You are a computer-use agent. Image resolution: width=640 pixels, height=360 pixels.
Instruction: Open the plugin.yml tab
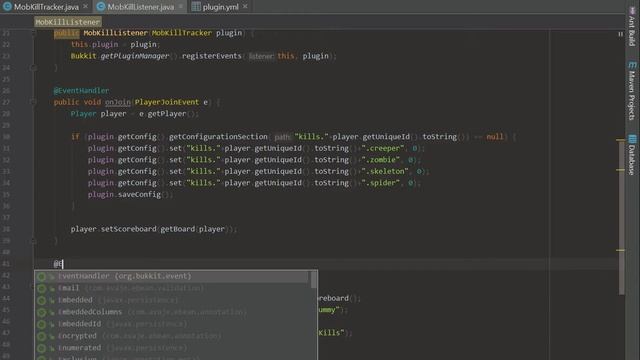coord(220,7)
